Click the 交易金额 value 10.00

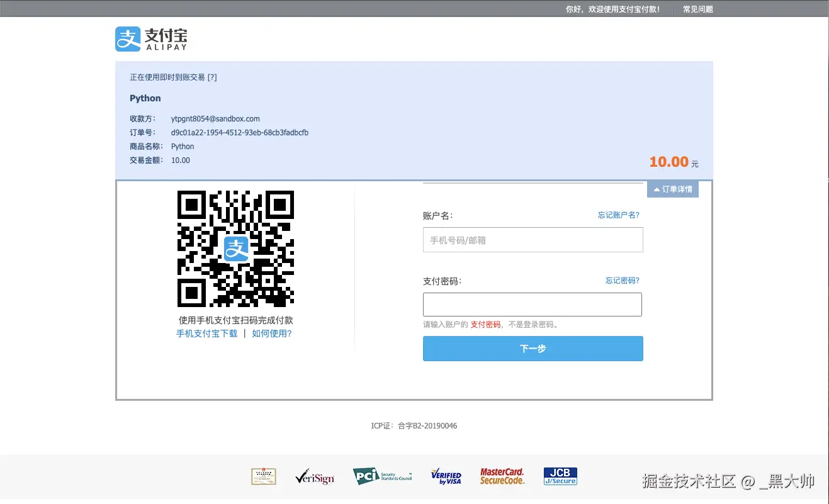pyautogui.click(x=181, y=160)
